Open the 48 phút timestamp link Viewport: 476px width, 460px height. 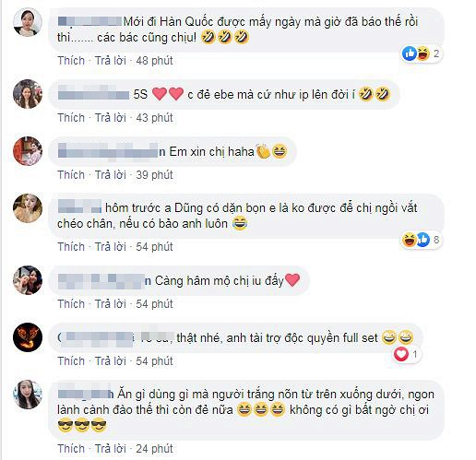coord(154,61)
